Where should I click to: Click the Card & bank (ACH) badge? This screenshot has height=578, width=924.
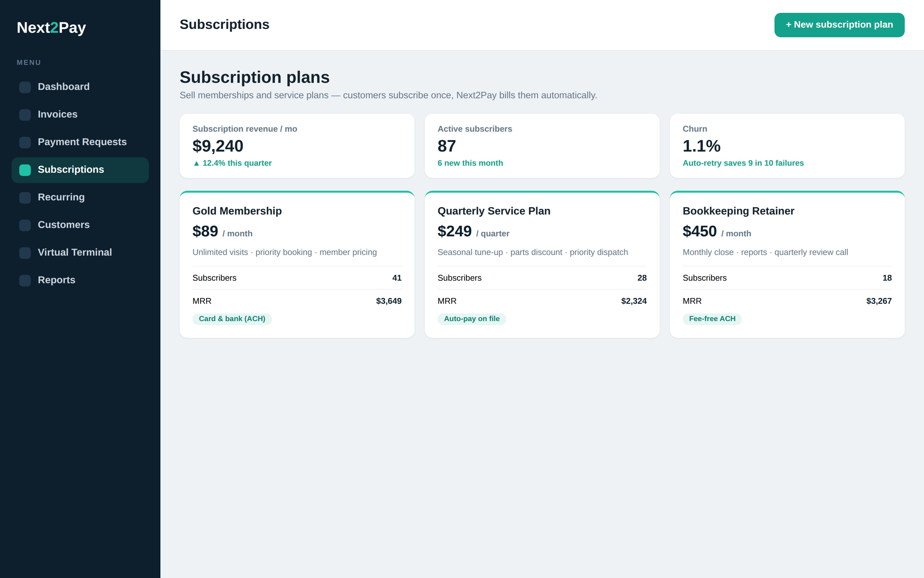pyautogui.click(x=232, y=319)
